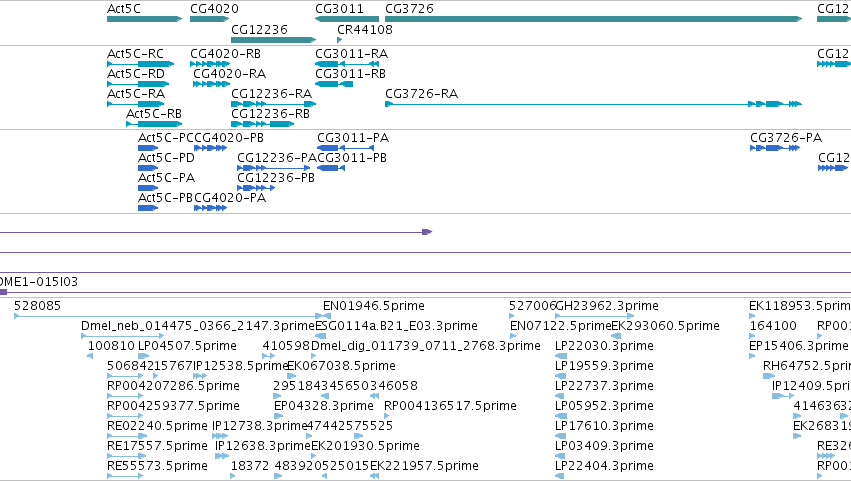Viewport: 851px width, 481px height.
Task: Select transcript label 'Act5C-RD'
Action: [x=136, y=74]
